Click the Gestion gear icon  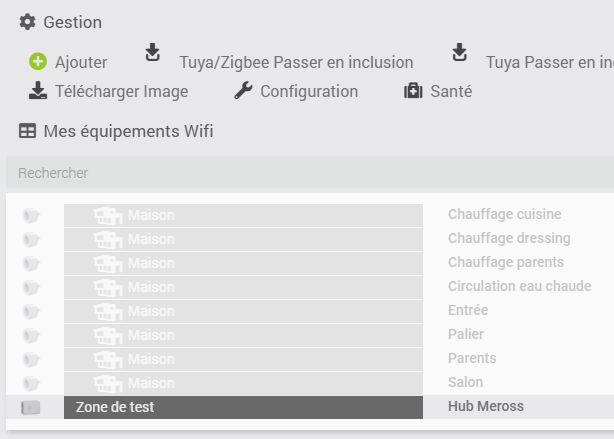click(27, 22)
